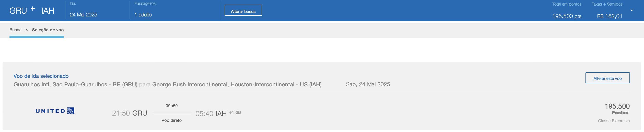Click the 1 adulto passengers field

tap(143, 15)
